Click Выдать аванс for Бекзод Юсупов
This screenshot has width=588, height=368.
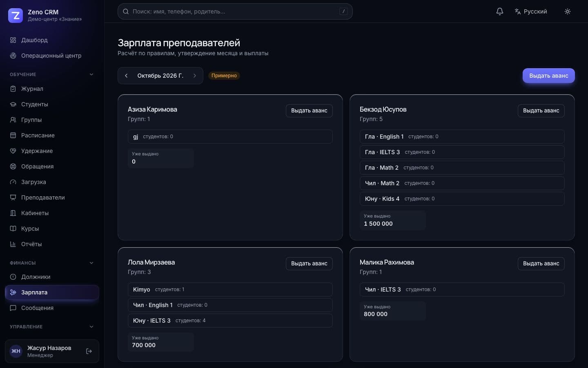coord(541,110)
